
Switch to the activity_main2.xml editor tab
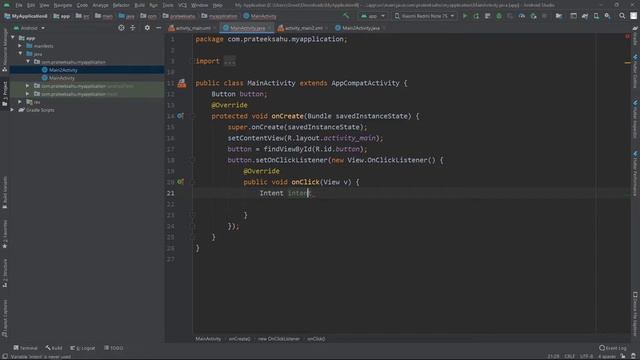coord(302,28)
